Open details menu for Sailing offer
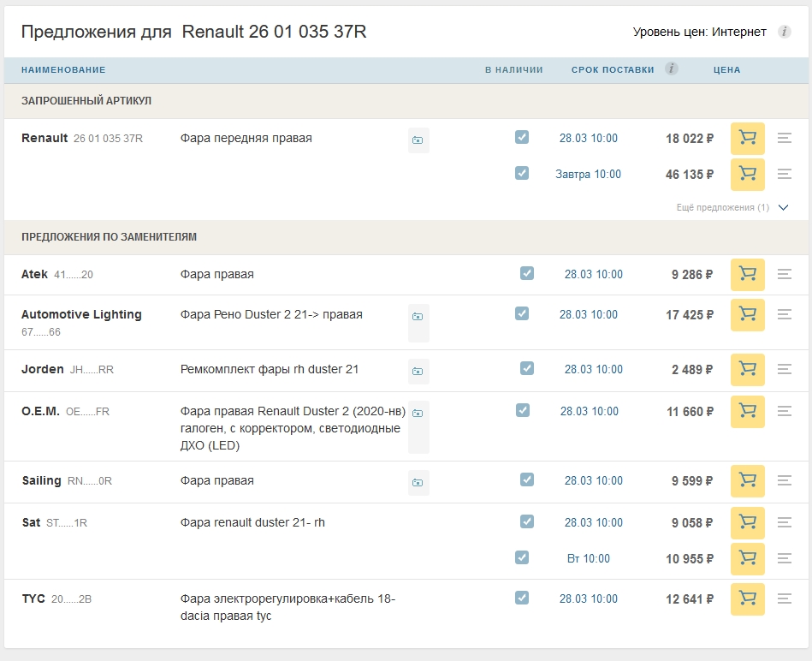812x661 pixels. [x=784, y=480]
